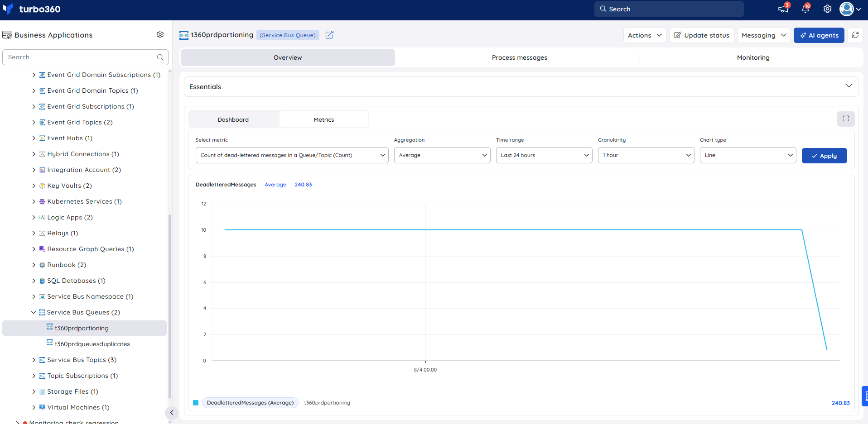Viewport: 868px width, 424px height.
Task: Open the Messaging dropdown
Action: click(x=764, y=35)
